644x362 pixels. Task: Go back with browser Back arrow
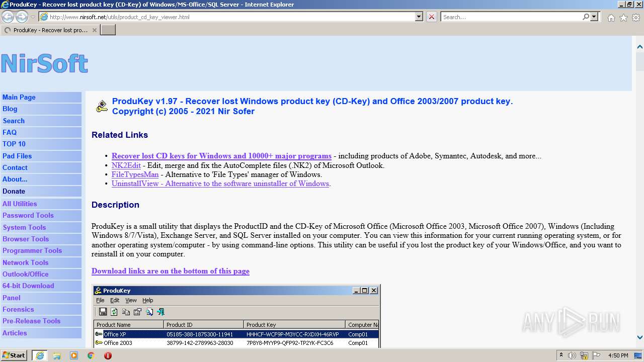[x=8, y=17]
